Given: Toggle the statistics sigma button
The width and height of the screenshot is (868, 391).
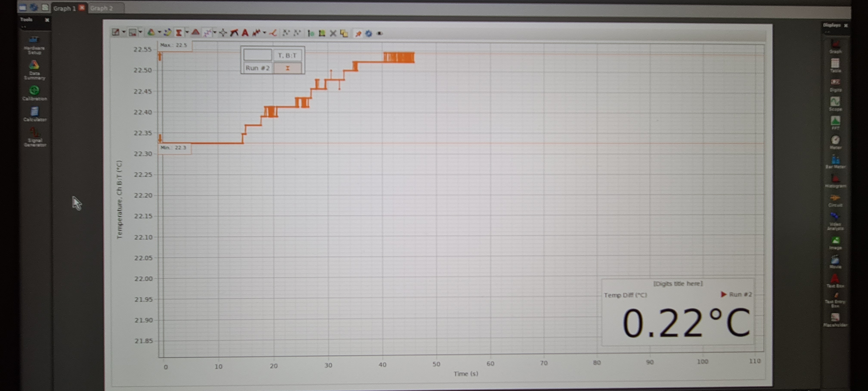Looking at the screenshot, I should tap(179, 33).
